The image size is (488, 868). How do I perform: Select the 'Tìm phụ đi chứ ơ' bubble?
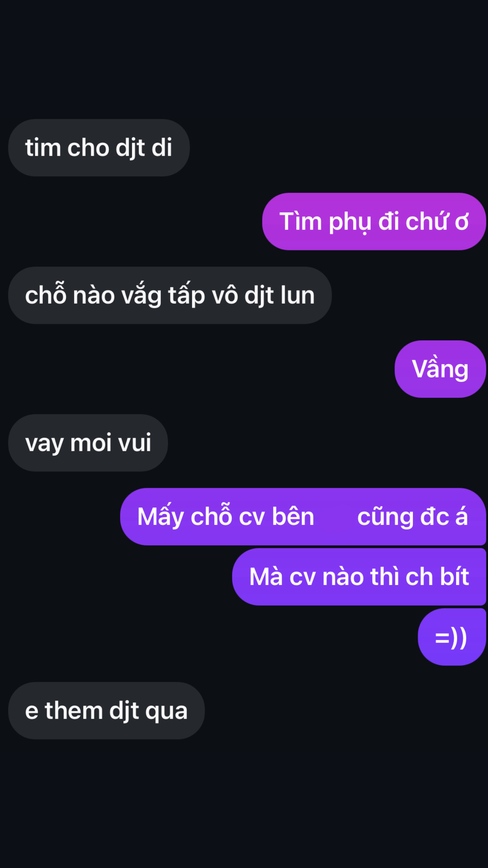click(x=374, y=221)
